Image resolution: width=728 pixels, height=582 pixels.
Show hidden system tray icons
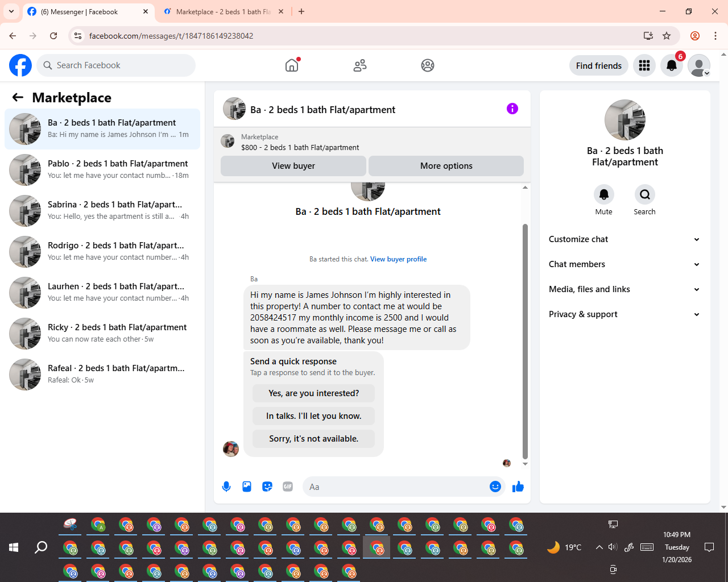pyautogui.click(x=599, y=547)
